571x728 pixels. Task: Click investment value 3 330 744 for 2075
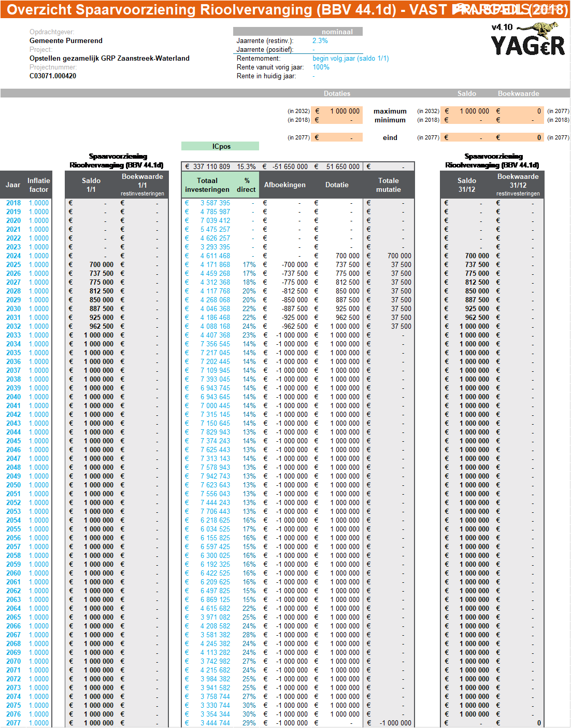point(215,705)
